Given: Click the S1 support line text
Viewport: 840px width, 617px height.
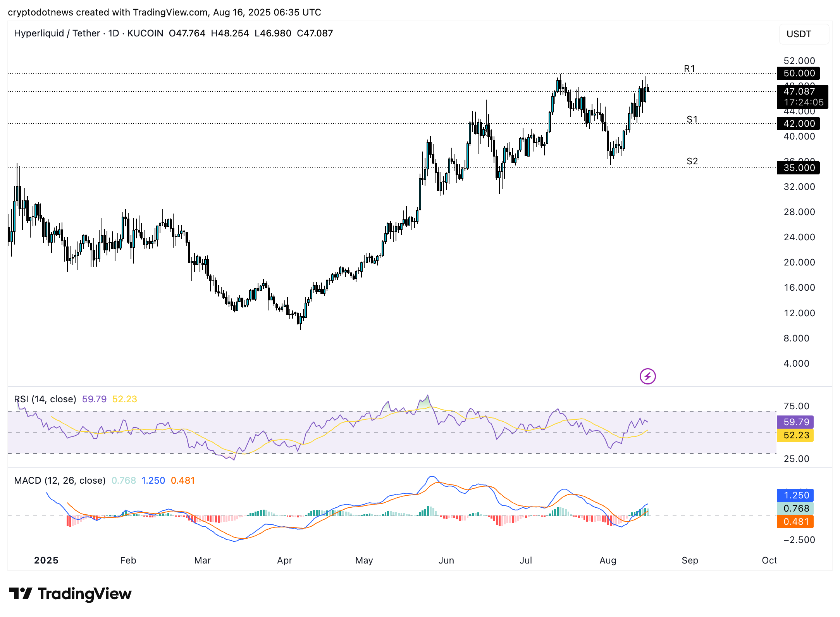Looking at the screenshot, I should click(x=692, y=119).
